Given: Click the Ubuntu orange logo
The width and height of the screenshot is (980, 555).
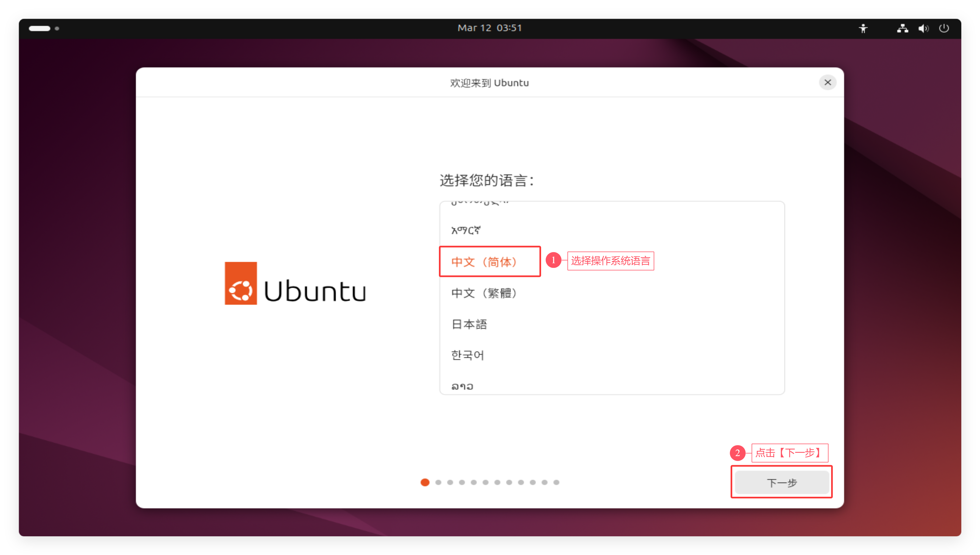Looking at the screenshot, I should click(x=240, y=283).
